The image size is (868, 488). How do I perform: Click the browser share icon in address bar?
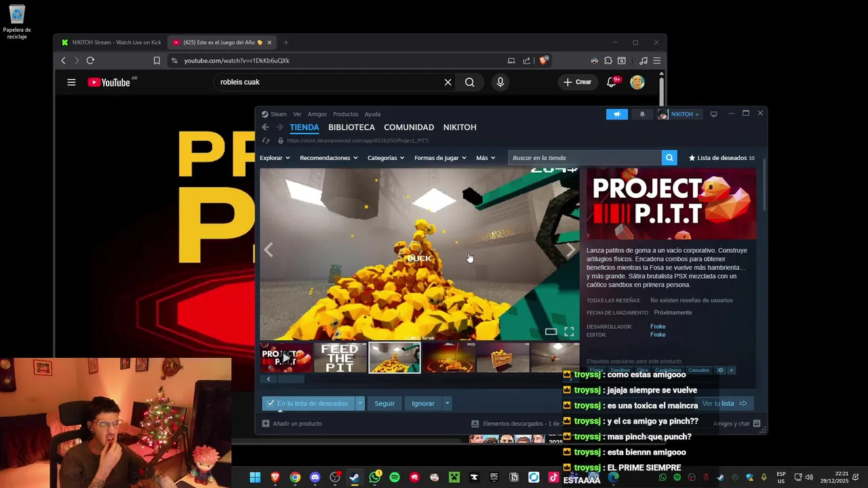(526, 60)
